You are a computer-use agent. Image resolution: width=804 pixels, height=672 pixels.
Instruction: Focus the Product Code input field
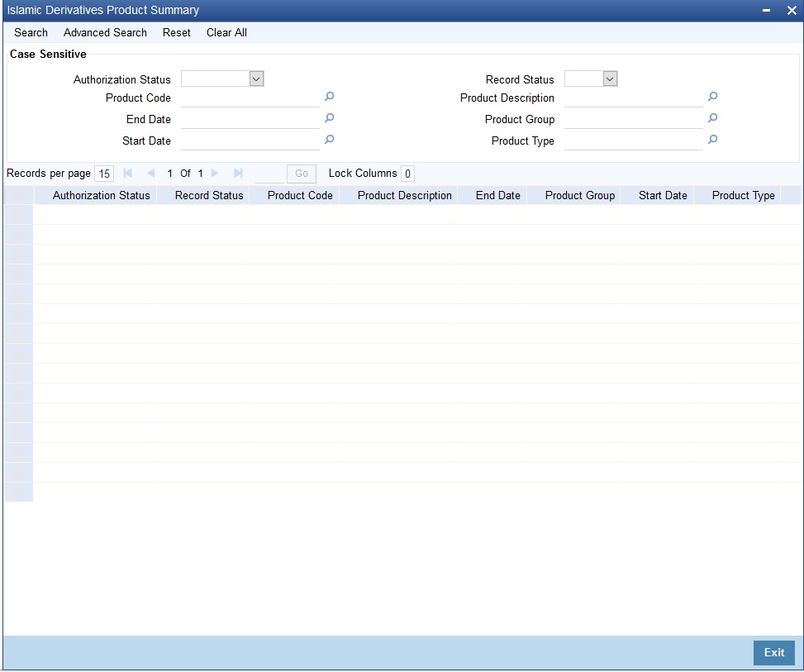(x=250, y=98)
